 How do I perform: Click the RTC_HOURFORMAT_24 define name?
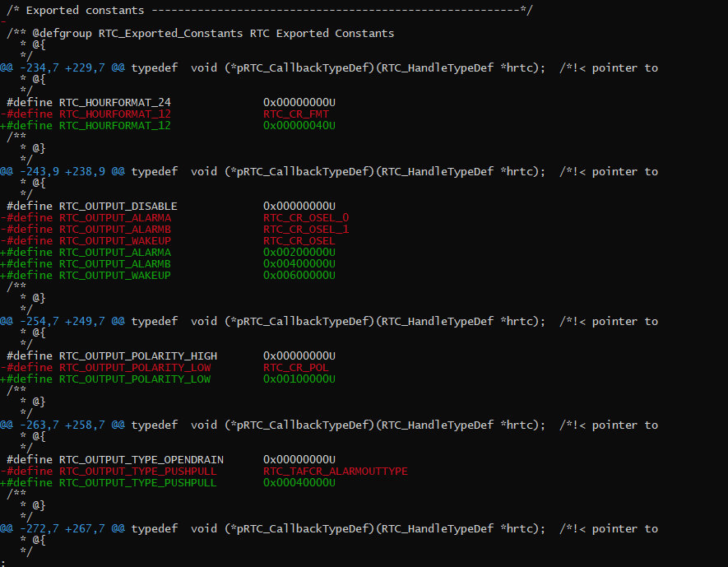[114, 102]
